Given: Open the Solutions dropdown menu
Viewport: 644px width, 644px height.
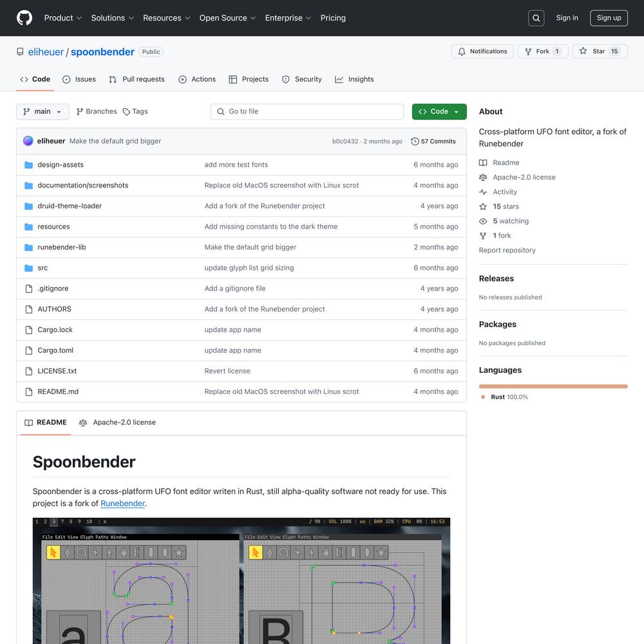Looking at the screenshot, I should click(113, 18).
